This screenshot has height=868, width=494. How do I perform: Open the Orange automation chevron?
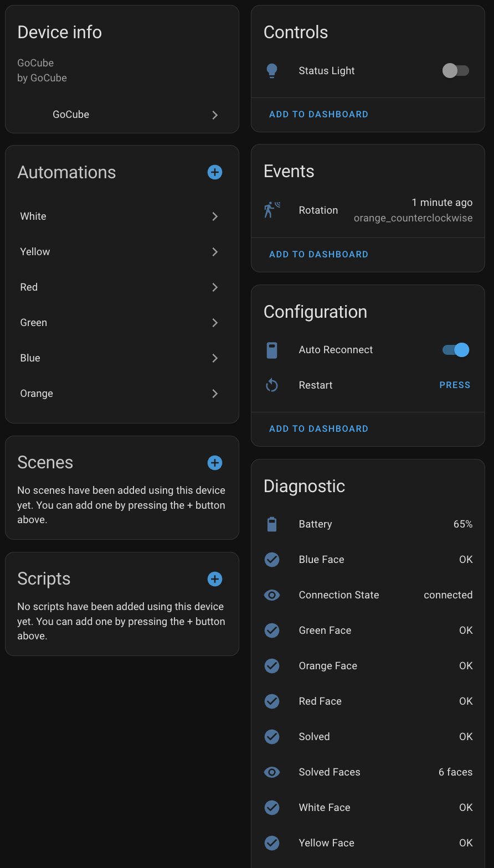215,394
